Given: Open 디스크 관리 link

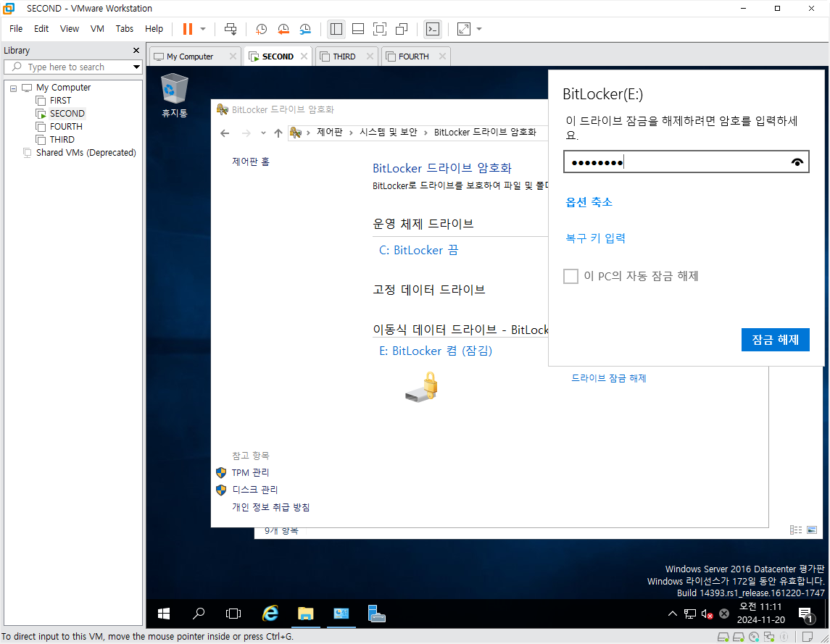Looking at the screenshot, I should (x=254, y=490).
